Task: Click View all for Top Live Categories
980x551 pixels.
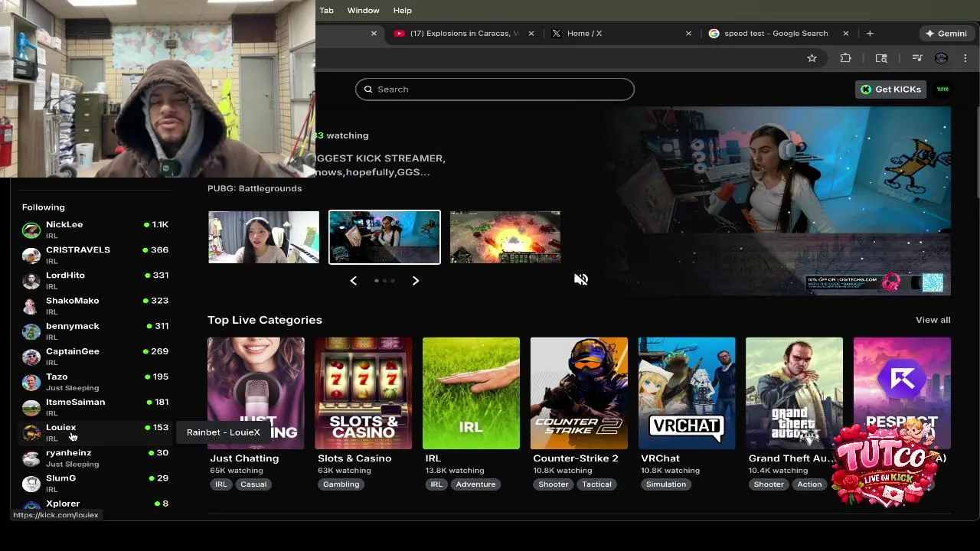Action: coord(933,320)
